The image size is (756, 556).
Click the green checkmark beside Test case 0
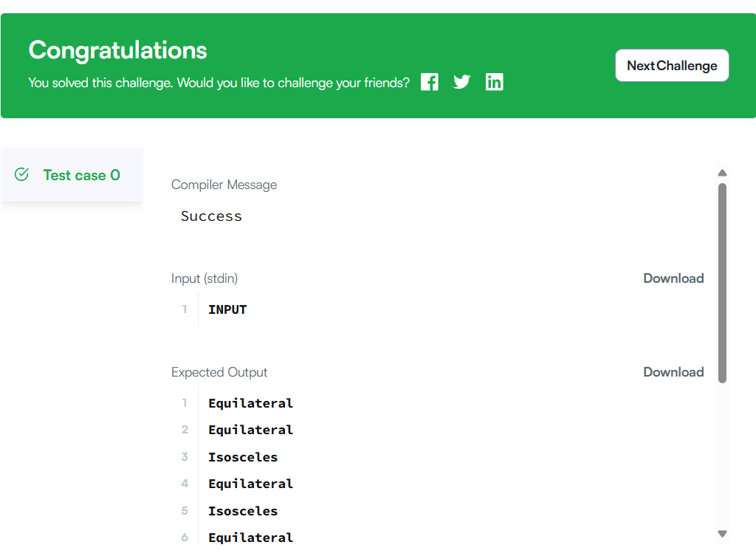click(22, 174)
